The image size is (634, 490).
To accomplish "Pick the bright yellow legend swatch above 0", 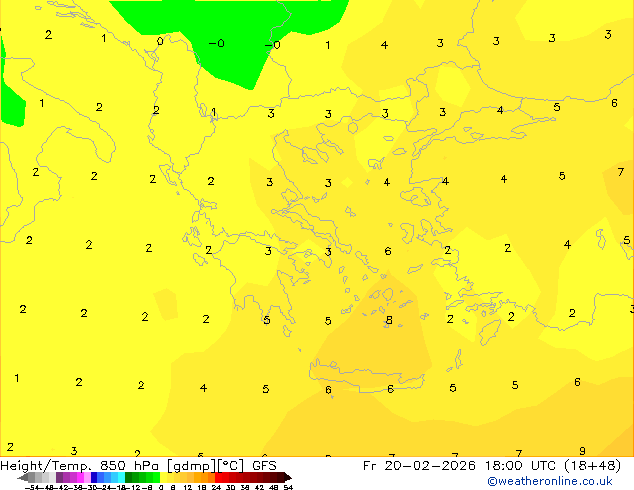I will [x=163, y=477].
